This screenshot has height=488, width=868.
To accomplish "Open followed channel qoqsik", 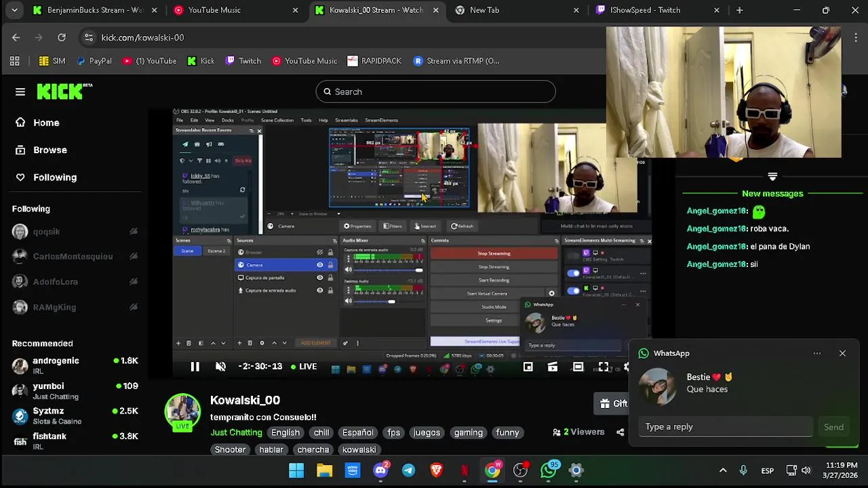I will click(x=46, y=232).
